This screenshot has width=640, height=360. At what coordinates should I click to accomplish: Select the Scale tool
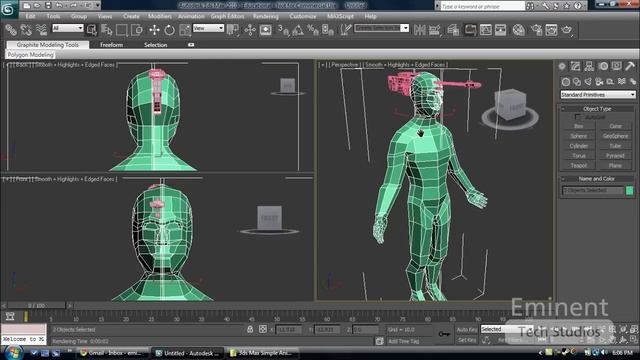click(x=184, y=30)
